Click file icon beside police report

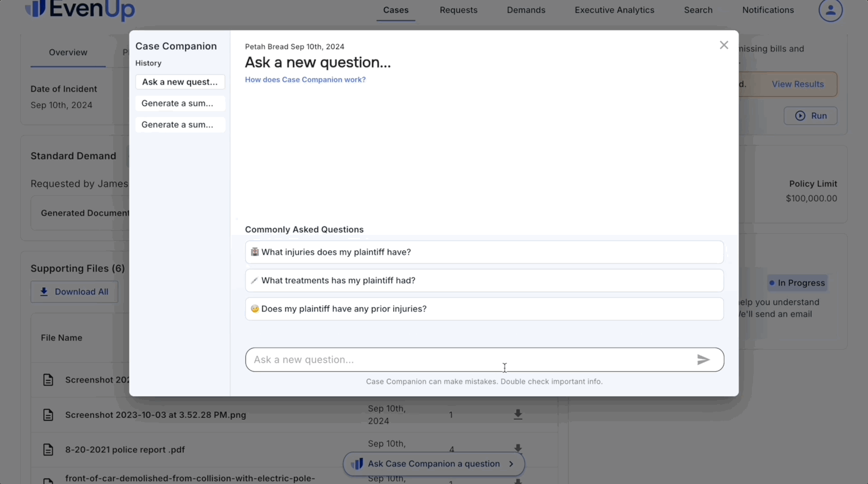(x=48, y=450)
